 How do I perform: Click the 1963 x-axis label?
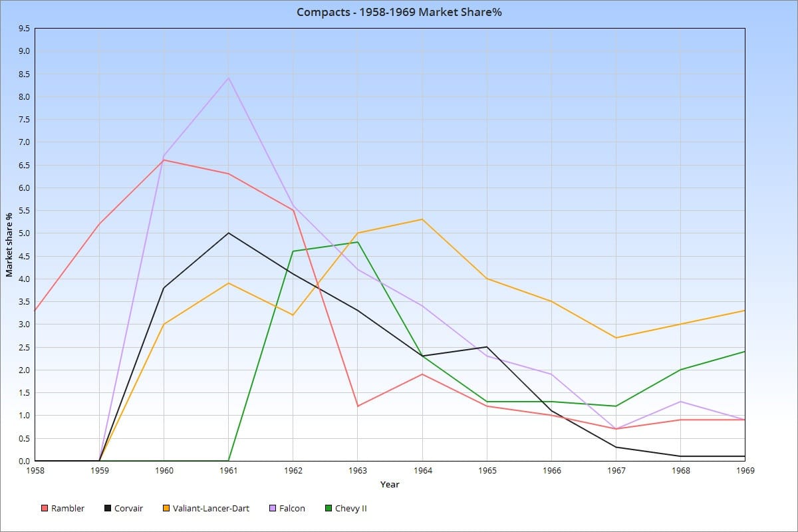pos(357,471)
